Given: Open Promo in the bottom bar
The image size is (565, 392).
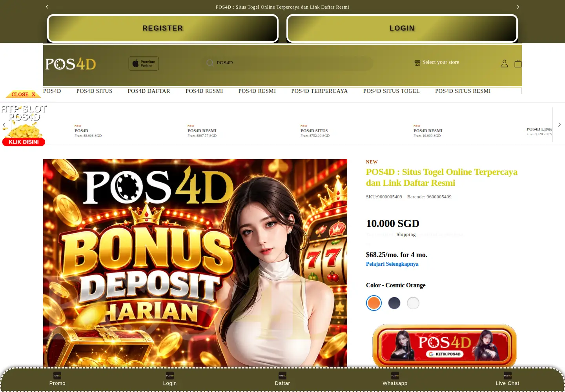Looking at the screenshot, I should coord(57,379).
